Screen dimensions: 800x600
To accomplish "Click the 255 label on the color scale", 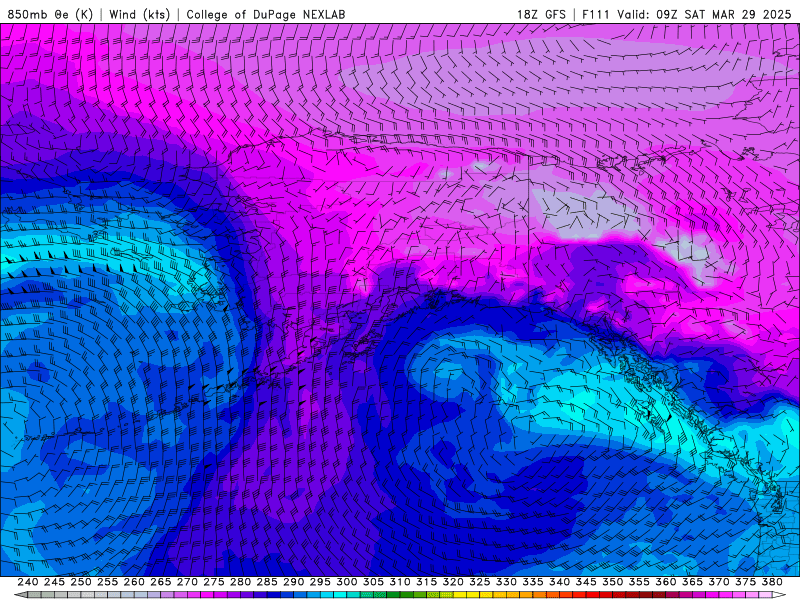I will (x=107, y=582).
